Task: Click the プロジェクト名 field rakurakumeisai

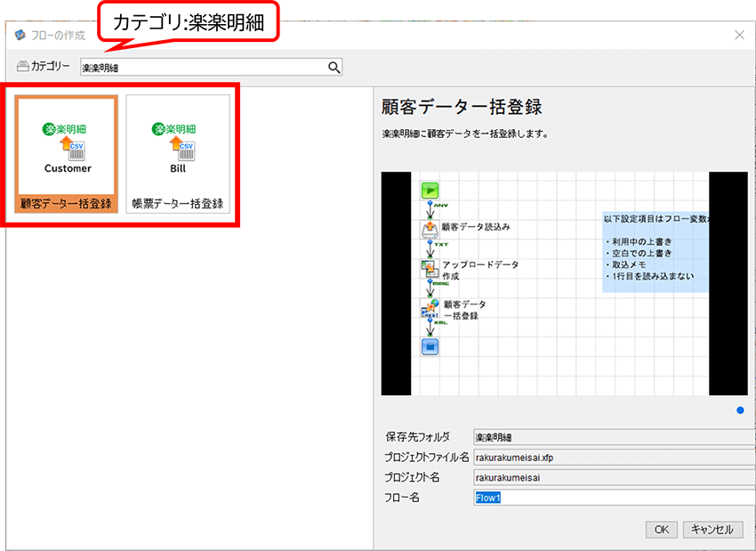Action: click(x=615, y=477)
